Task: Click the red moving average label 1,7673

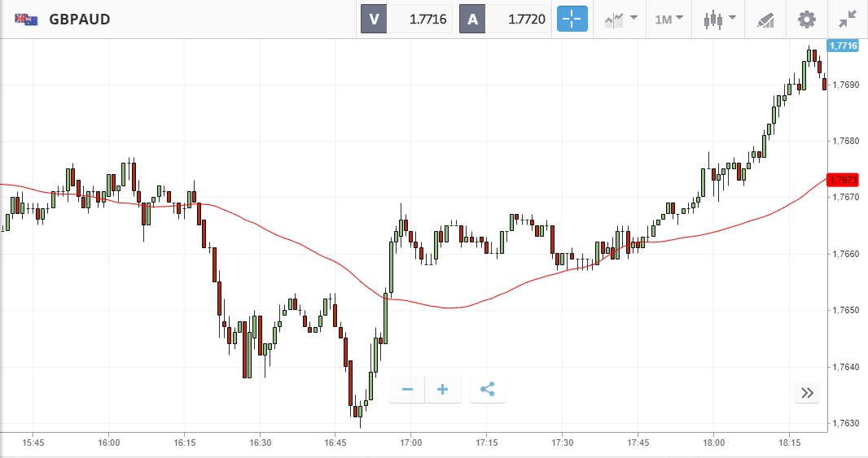Action: 843,180
